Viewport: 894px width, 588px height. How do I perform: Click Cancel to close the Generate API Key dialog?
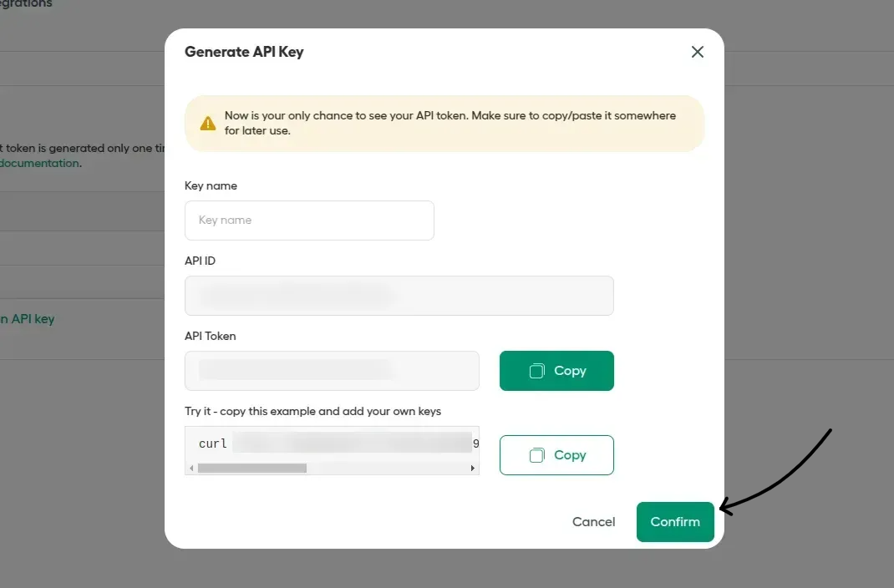(593, 521)
